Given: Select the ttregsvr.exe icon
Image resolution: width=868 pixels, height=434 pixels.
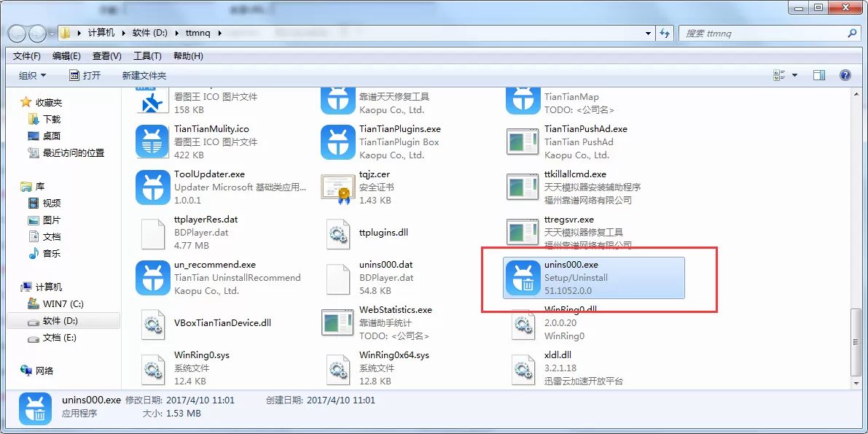Looking at the screenshot, I should [523, 233].
